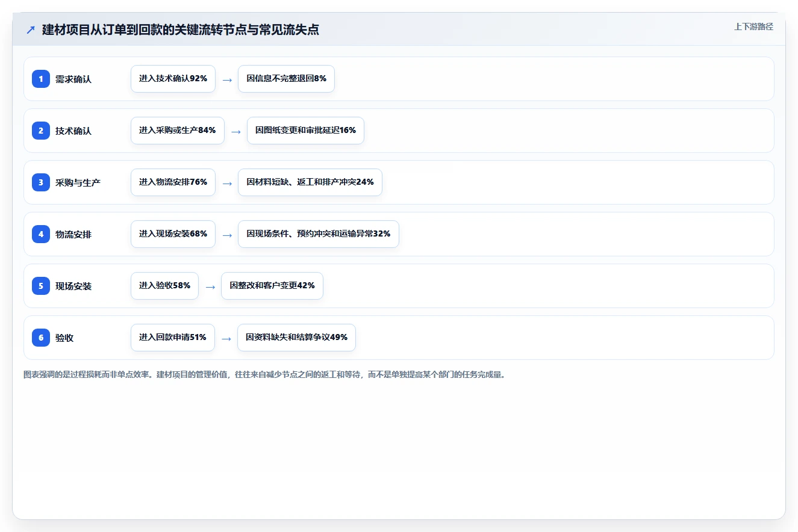
Task: Click the 因图纸变更和审批延迟16% chip
Action: pos(305,131)
